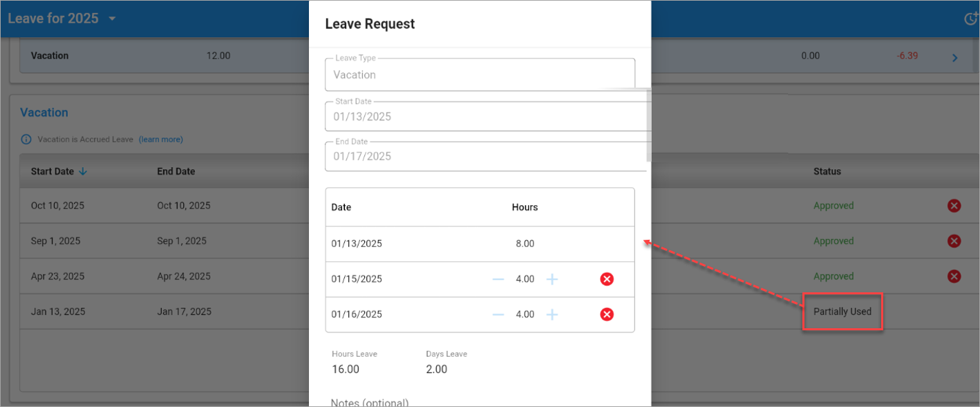Image resolution: width=980 pixels, height=407 pixels.
Task: Open the Leave Type Vacation field
Action: click(x=480, y=75)
